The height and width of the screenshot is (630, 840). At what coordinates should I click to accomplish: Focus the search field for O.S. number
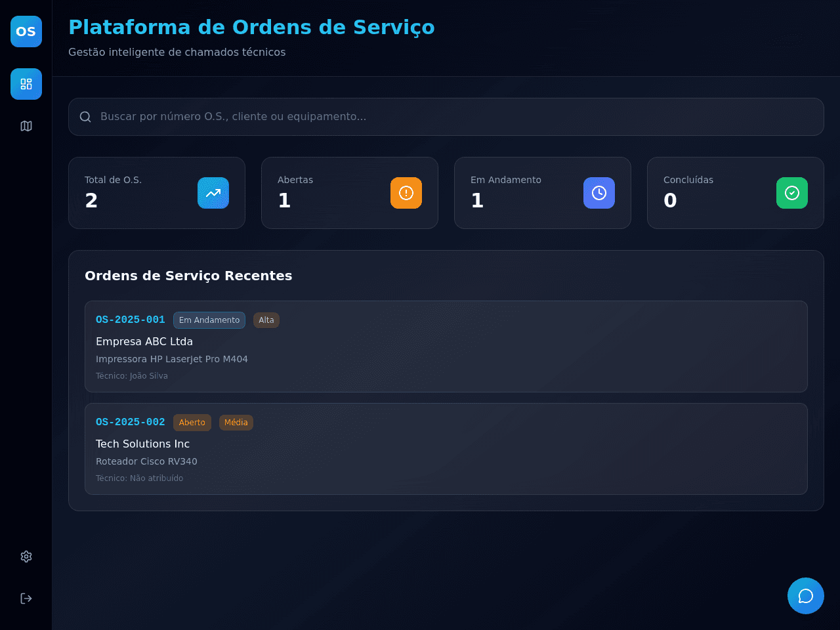(x=446, y=117)
